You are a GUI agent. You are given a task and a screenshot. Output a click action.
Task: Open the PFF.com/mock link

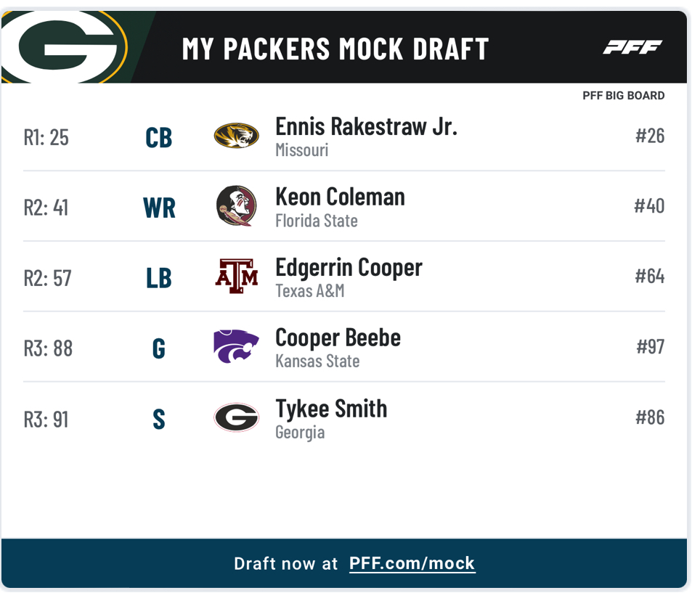click(x=412, y=563)
